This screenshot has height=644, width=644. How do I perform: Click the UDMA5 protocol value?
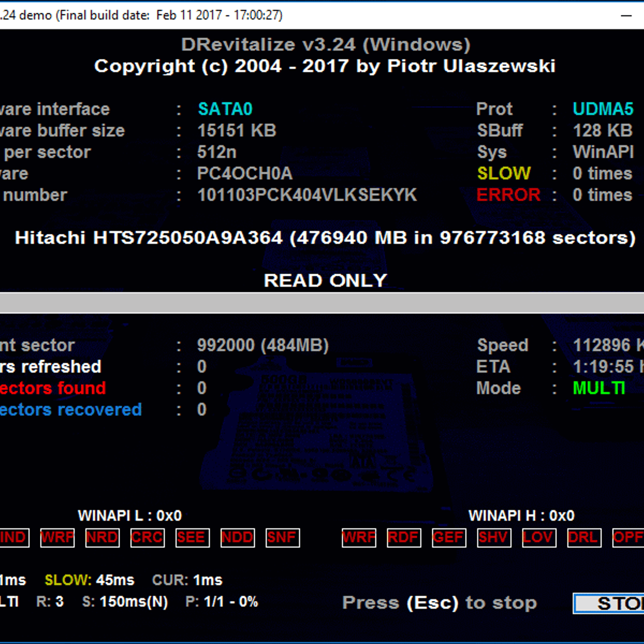pyautogui.click(x=603, y=109)
